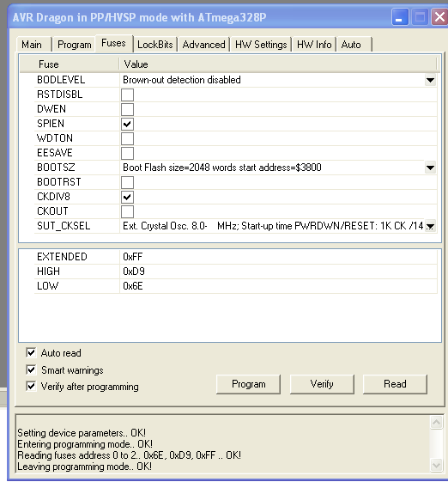Image resolution: width=448 pixels, height=482 pixels.
Task: Enable the CKOUT fuse checkbox
Action: click(127, 211)
